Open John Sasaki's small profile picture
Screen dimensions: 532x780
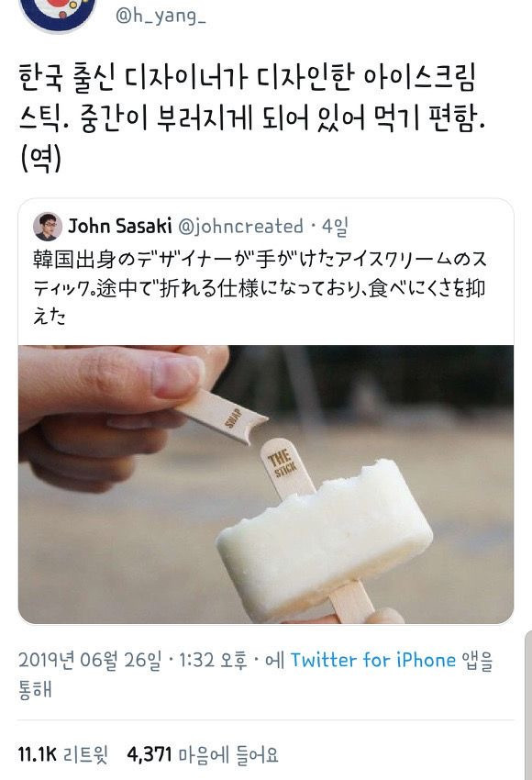tap(48, 227)
